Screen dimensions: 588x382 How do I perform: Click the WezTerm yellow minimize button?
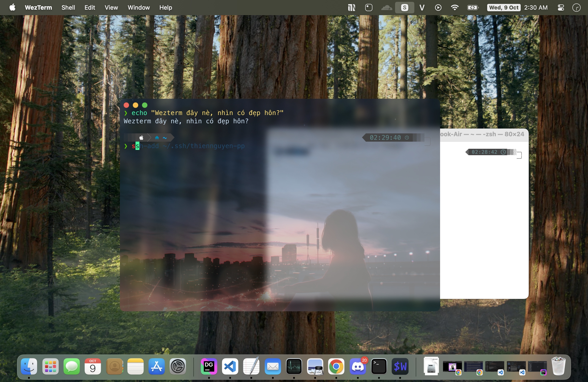(135, 105)
